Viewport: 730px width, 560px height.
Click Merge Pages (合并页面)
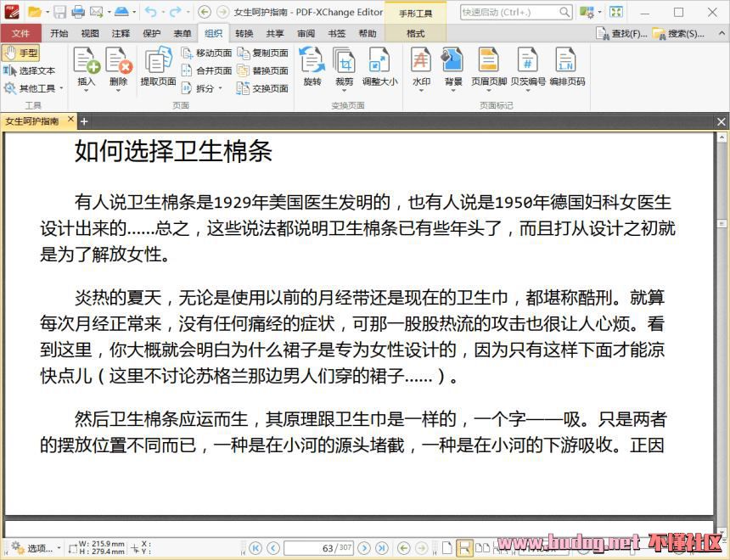pos(206,70)
